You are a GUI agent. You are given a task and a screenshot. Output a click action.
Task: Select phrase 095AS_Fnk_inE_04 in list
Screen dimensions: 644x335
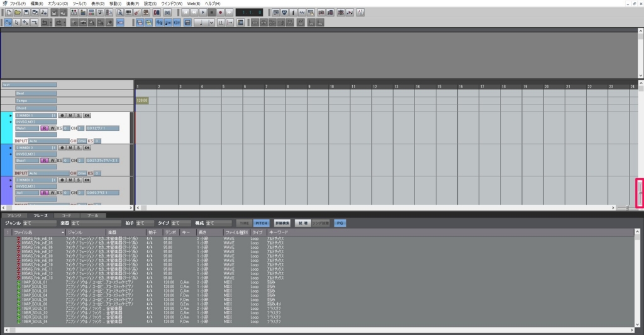pos(37,239)
